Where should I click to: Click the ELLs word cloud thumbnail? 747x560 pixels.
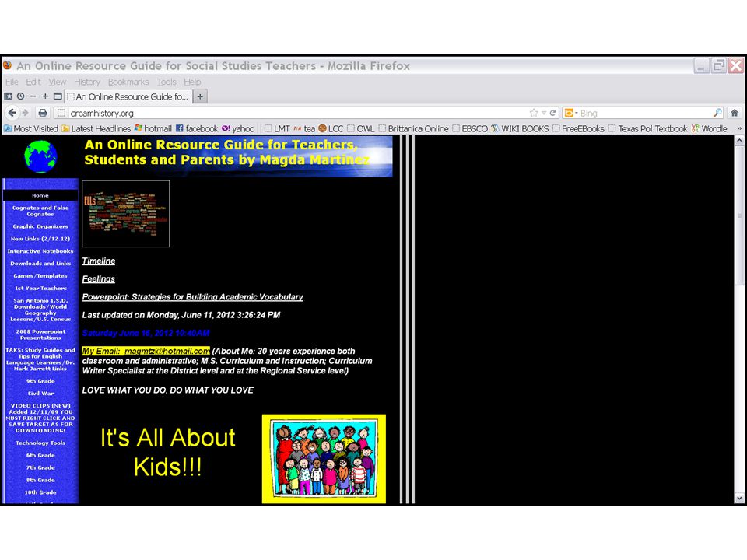pyautogui.click(x=126, y=214)
